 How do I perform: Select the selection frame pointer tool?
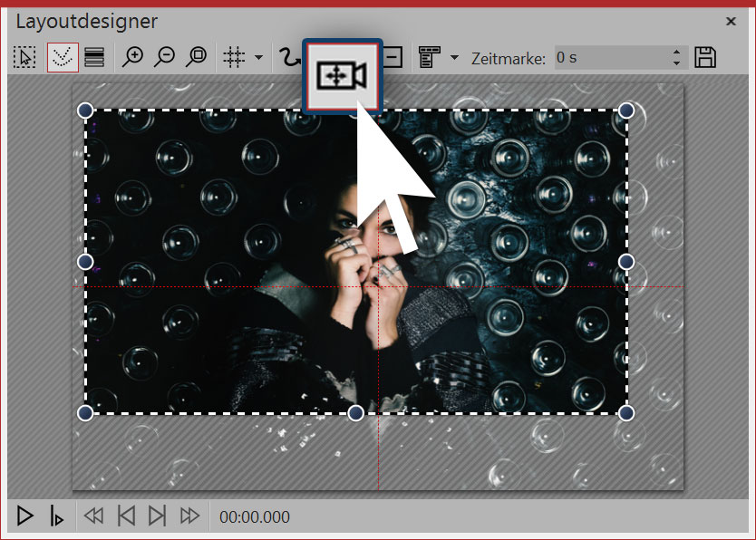click(24, 57)
